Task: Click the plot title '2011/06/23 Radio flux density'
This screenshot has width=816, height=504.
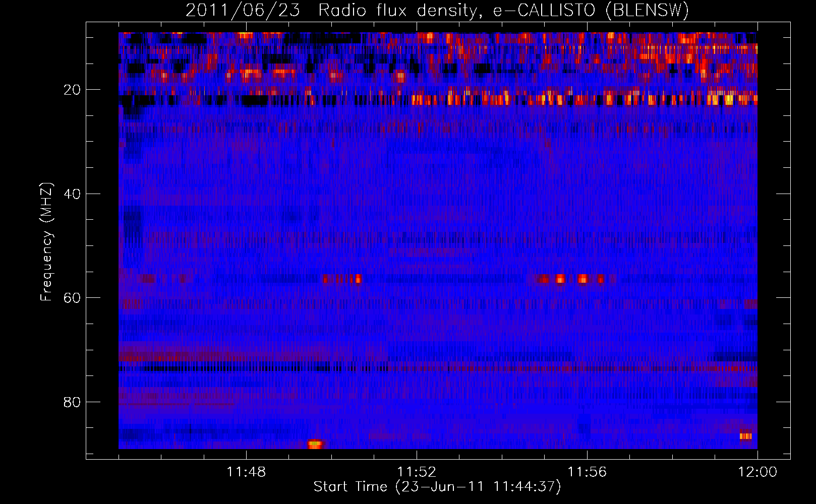Action: [437, 10]
